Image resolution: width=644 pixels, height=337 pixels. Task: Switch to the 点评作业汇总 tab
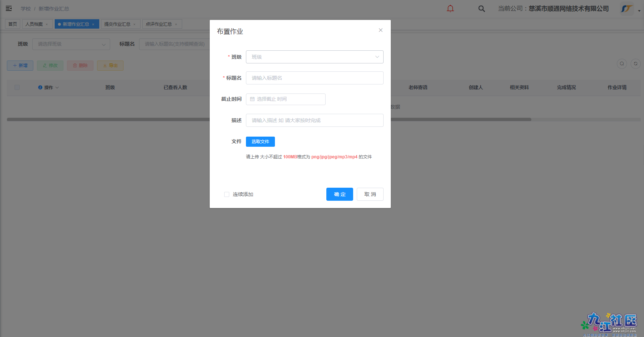point(159,24)
